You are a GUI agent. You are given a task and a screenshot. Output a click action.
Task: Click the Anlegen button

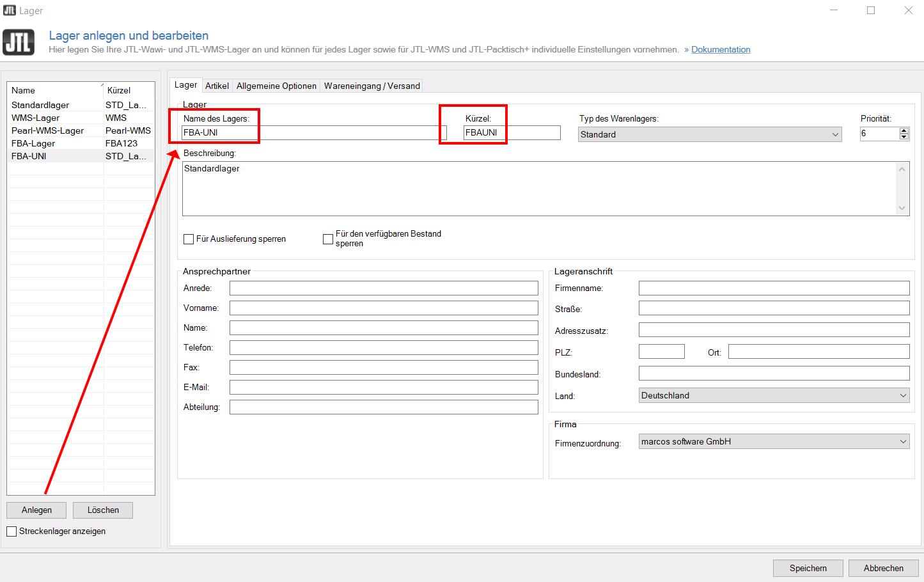(36, 510)
